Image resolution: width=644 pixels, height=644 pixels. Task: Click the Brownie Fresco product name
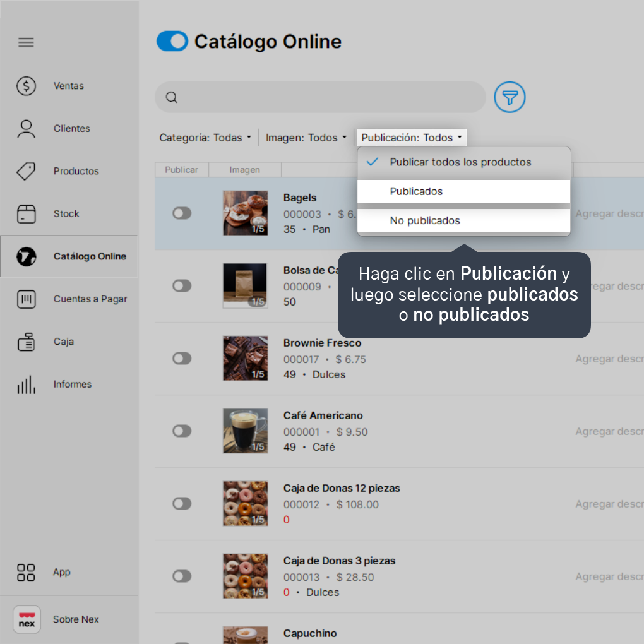click(322, 343)
